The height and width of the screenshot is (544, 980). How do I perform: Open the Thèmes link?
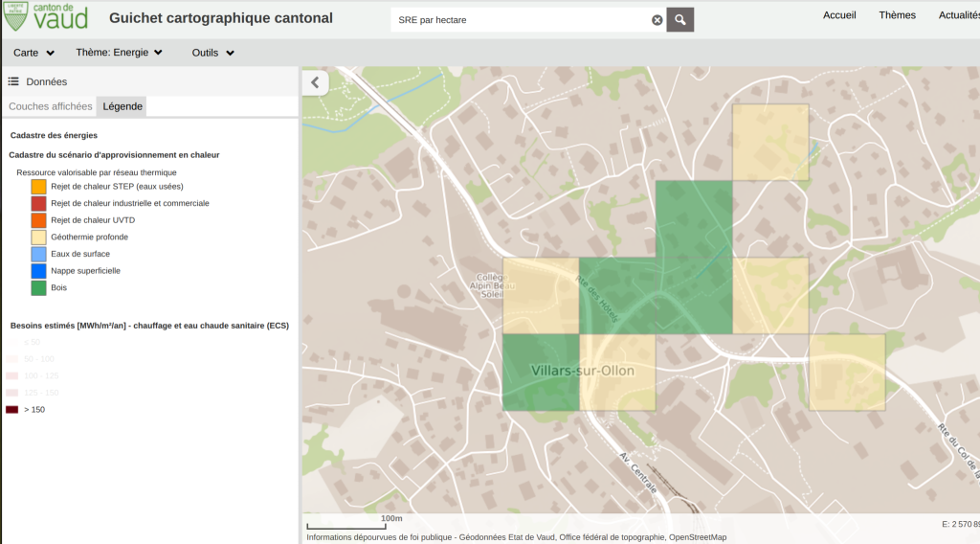[x=897, y=15]
